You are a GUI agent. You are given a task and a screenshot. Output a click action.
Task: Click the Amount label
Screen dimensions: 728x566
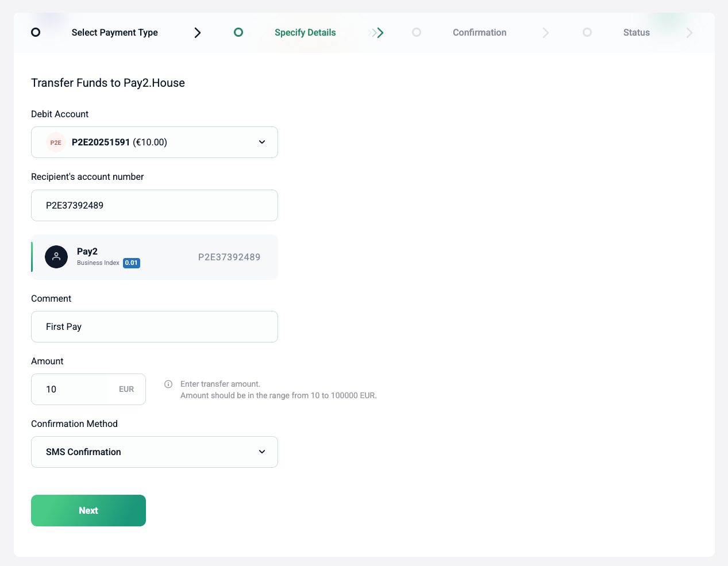tap(47, 361)
